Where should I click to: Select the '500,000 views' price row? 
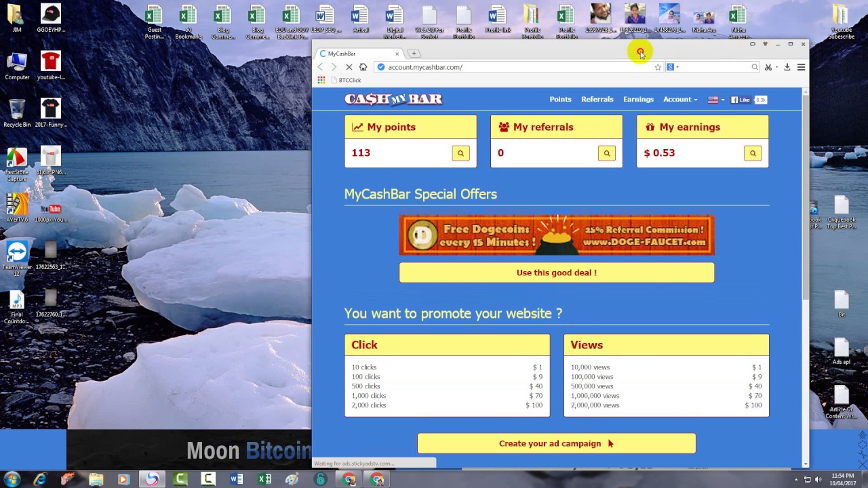666,386
